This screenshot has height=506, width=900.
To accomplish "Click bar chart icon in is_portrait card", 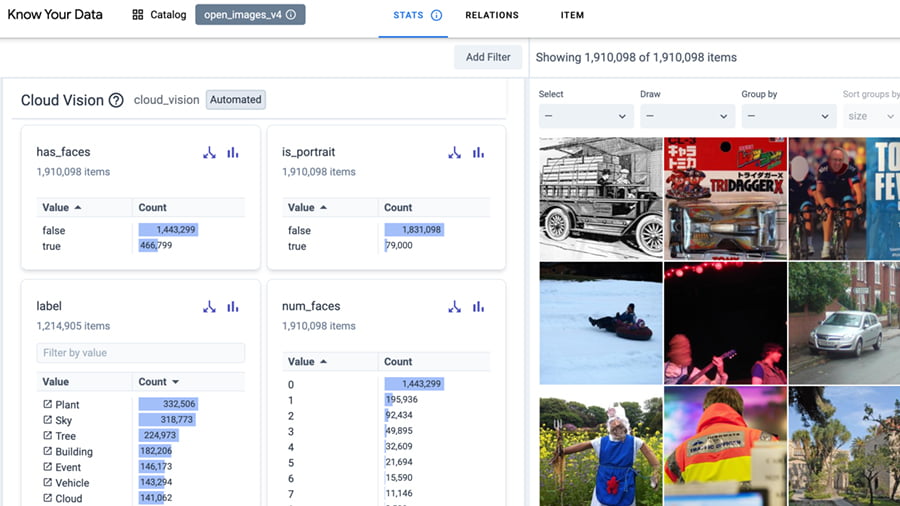I will (x=478, y=153).
